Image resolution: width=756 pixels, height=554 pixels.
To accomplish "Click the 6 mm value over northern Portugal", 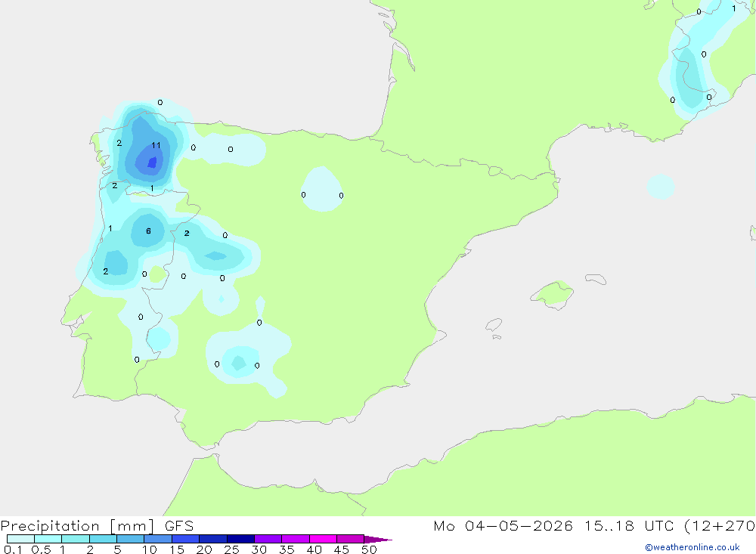I will 148,231.
